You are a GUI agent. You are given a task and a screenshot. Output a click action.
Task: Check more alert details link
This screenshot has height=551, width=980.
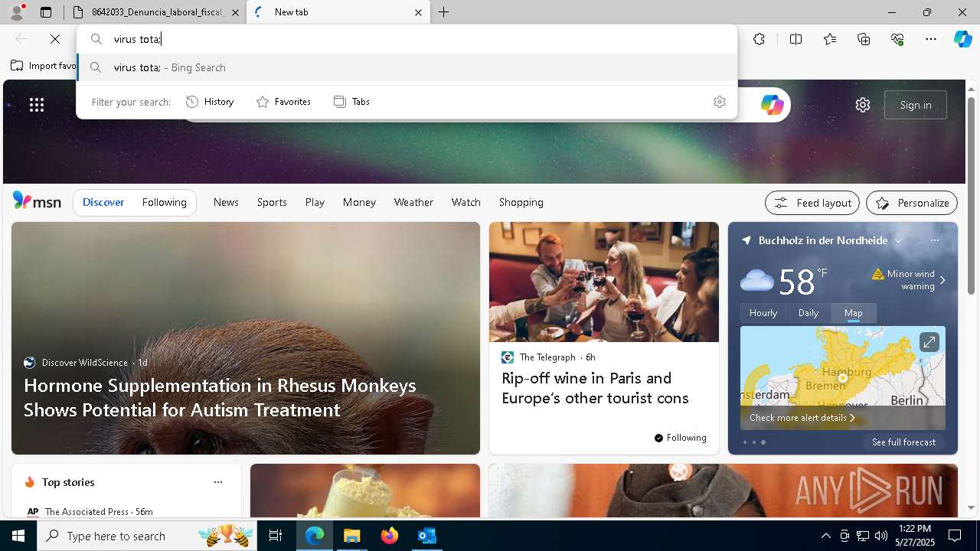pyautogui.click(x=802, y=418)
